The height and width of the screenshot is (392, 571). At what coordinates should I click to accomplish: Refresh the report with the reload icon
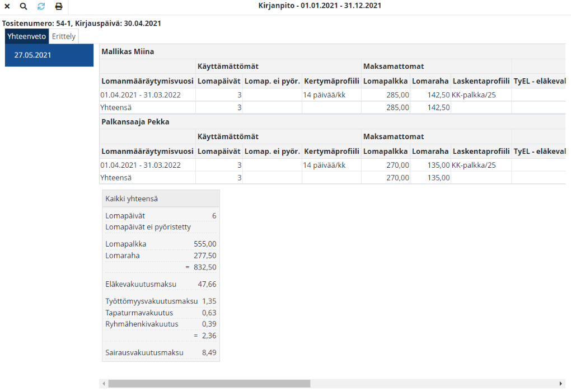[41, 7]
